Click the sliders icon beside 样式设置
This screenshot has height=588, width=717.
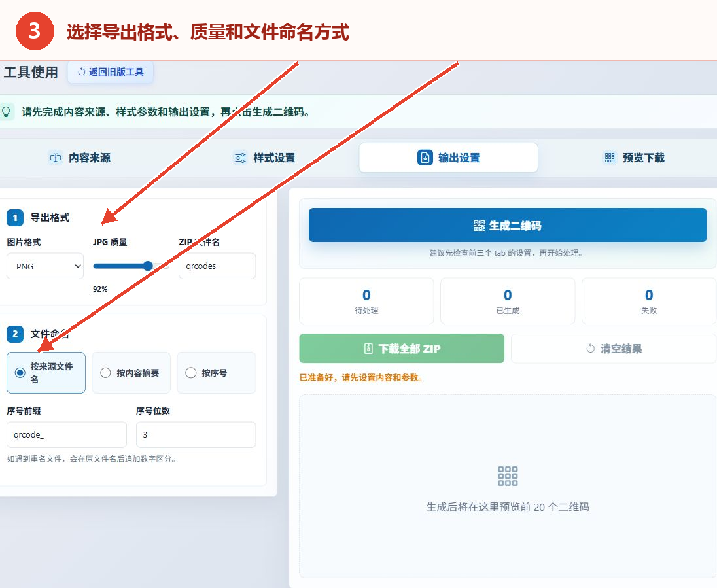(240, 158)
